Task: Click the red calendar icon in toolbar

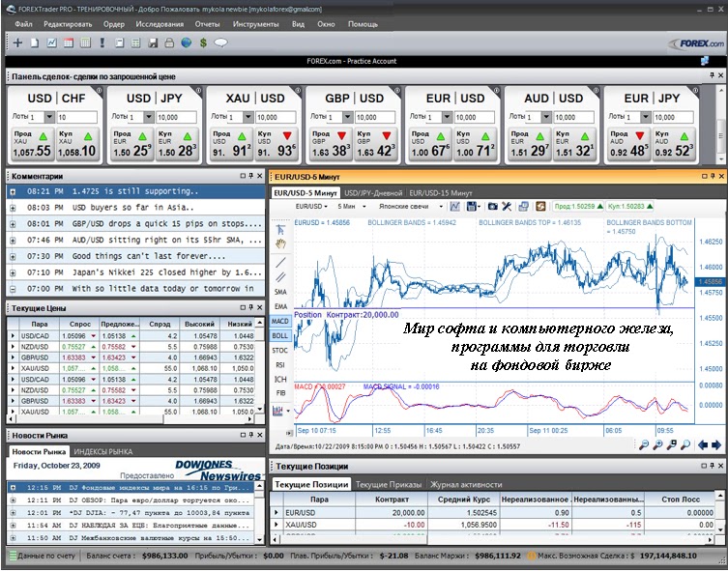Action: coord(69,43)
